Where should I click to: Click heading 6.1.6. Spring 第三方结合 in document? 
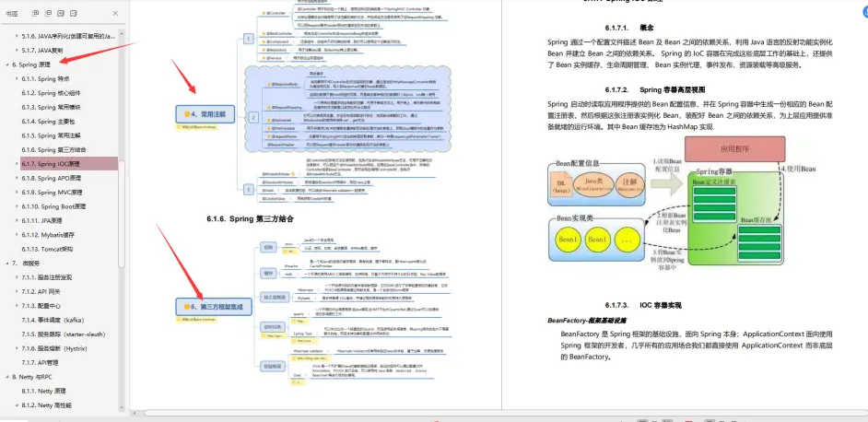pos(251,218)
